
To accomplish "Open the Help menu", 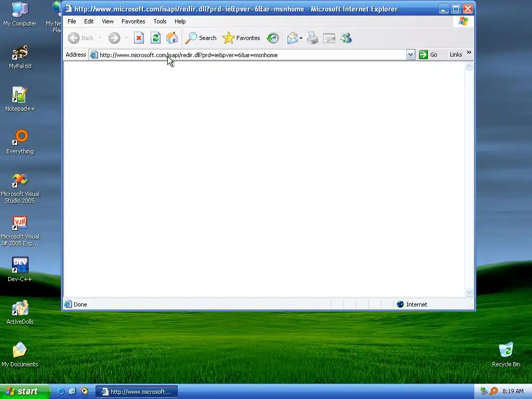I will click(x=180, y=21).
